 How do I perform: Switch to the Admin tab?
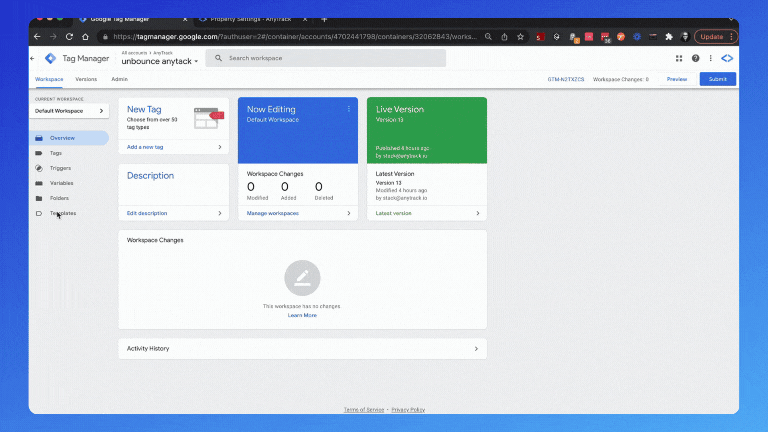coord(120,79)
